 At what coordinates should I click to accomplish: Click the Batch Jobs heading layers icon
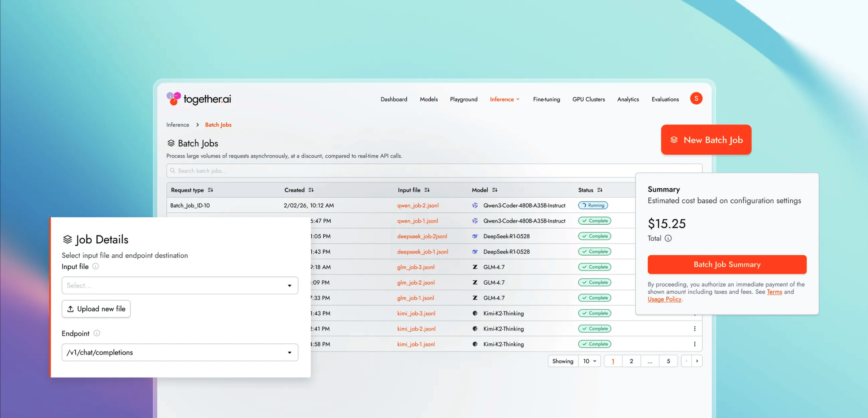171,143
